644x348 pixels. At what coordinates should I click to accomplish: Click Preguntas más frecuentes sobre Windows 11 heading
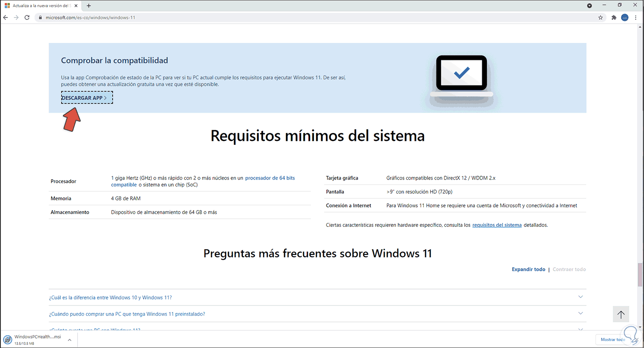317,253
